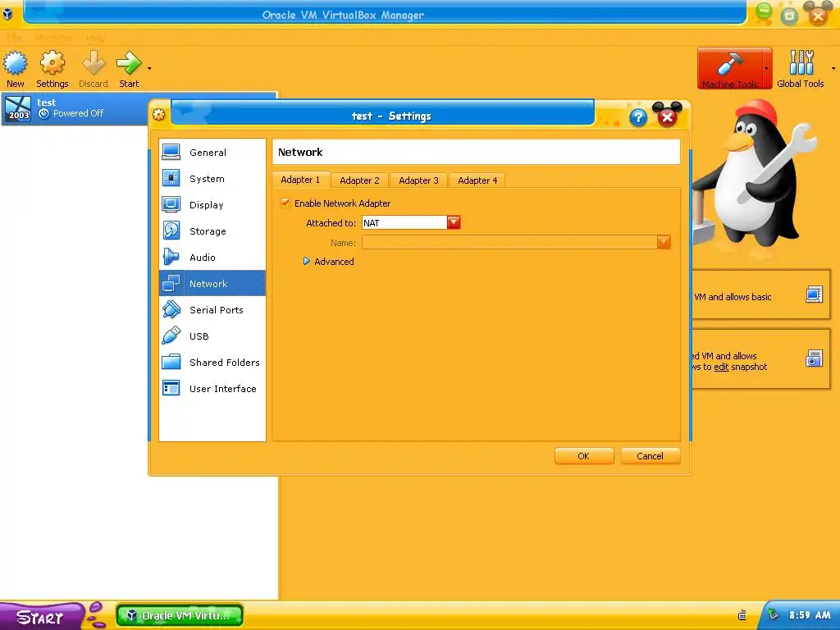Select the Network settings category
This screenshot has height=630, width=840.
(x=212, y=283)
